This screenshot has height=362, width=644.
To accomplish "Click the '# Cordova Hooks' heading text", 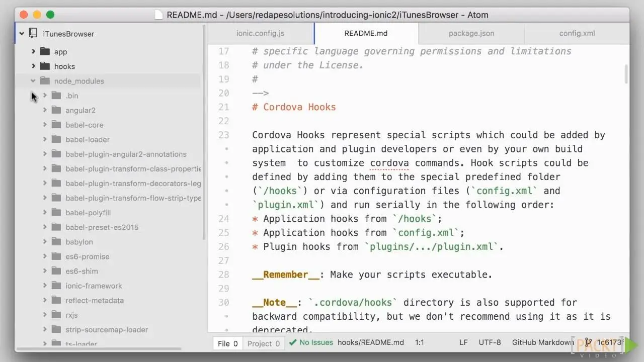I will click(294, 107).
